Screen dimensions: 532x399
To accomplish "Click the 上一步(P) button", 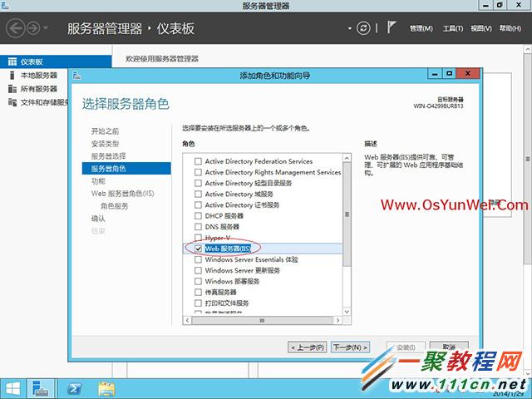I will [307, 347].
